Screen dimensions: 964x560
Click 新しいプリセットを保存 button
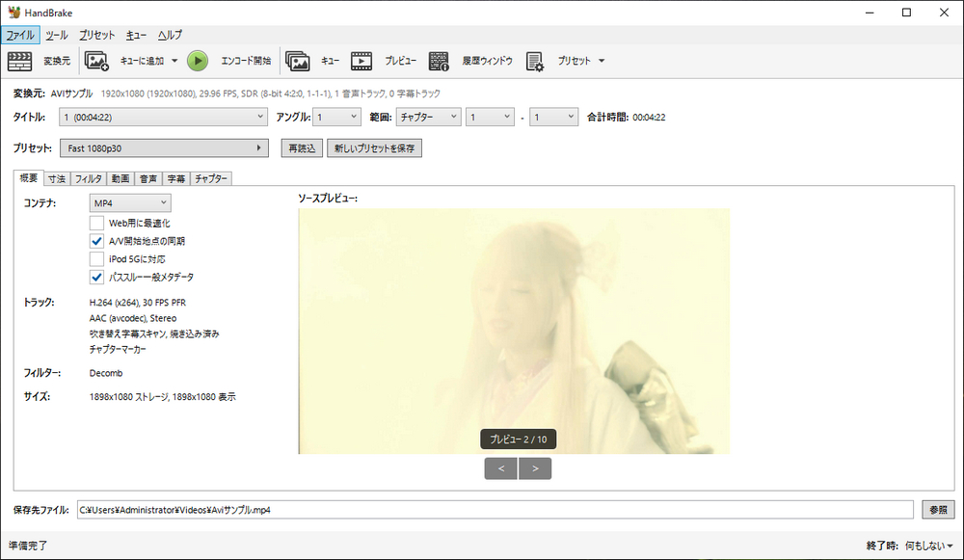374,148
